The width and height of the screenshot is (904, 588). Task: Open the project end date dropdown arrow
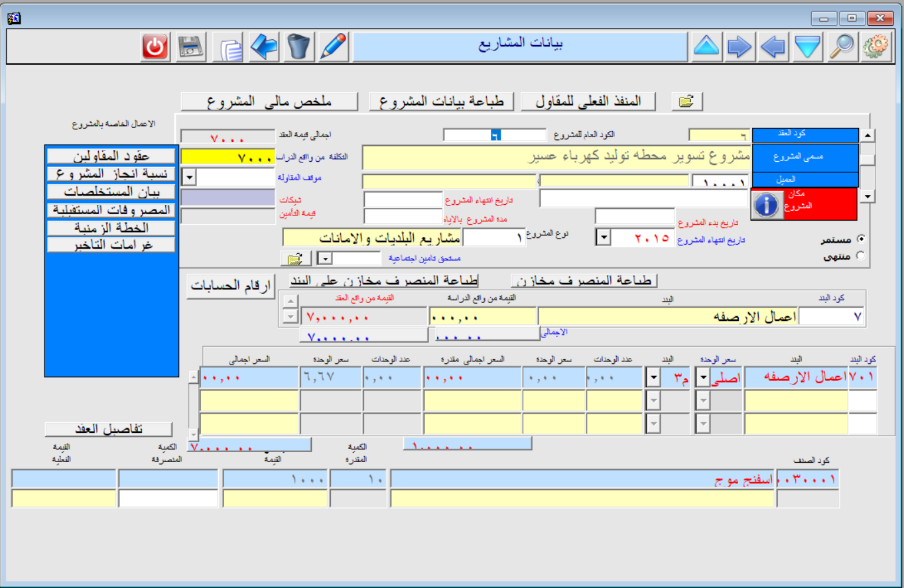604,238
